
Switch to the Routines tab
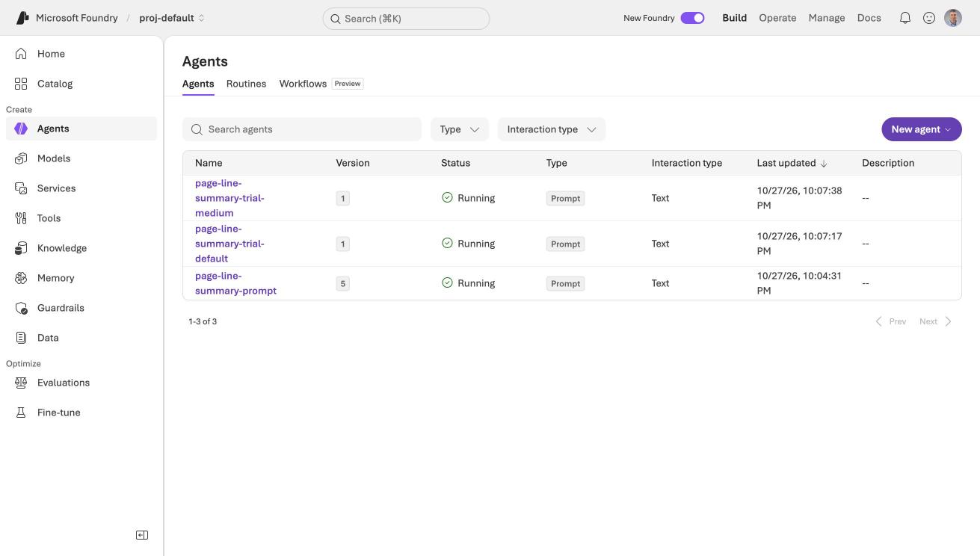click(246, 84)
